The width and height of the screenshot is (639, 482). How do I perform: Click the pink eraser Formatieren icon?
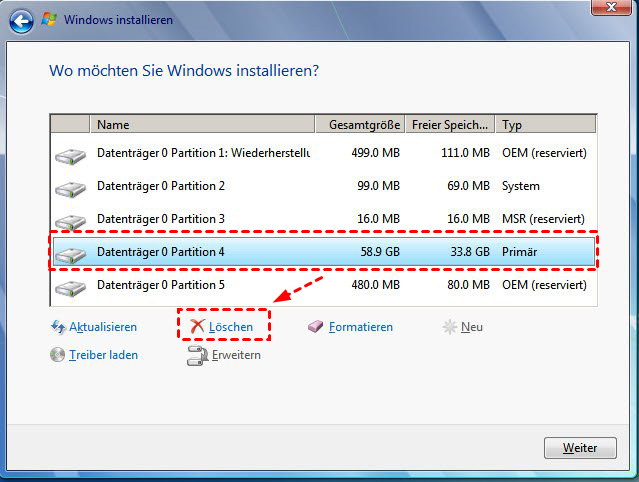(x=315, y=326)
